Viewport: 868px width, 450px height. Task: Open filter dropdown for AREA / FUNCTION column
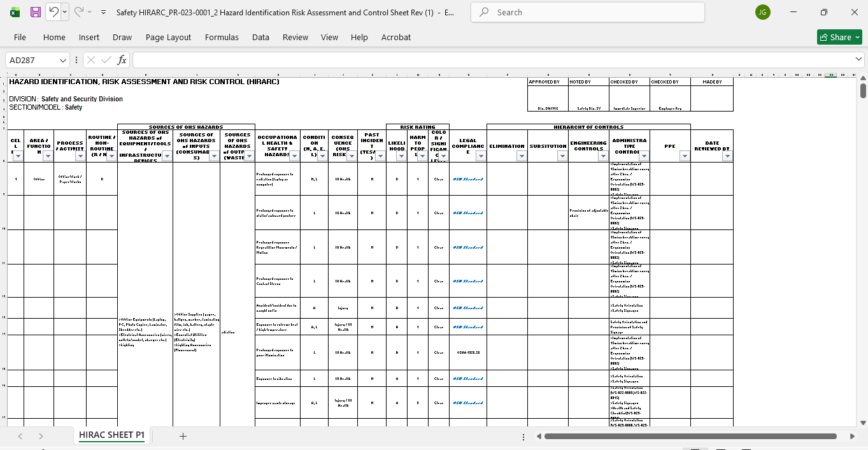48,156
